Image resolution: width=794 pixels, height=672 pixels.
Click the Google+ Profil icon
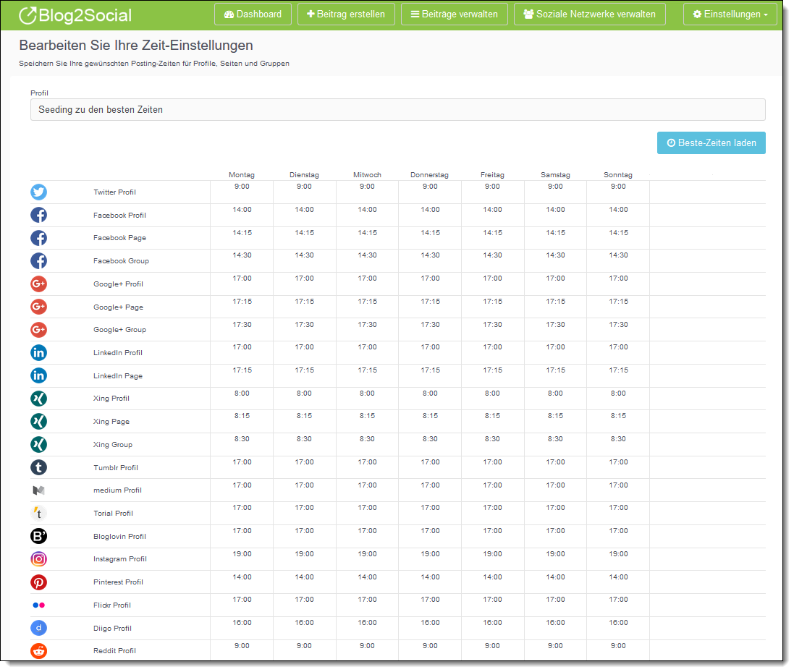[x=39, y=284]
